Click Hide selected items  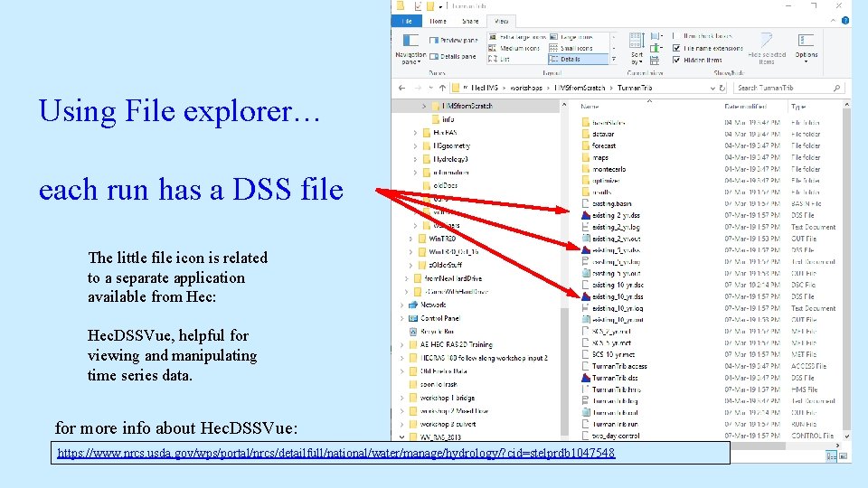(x=767, y=49)
